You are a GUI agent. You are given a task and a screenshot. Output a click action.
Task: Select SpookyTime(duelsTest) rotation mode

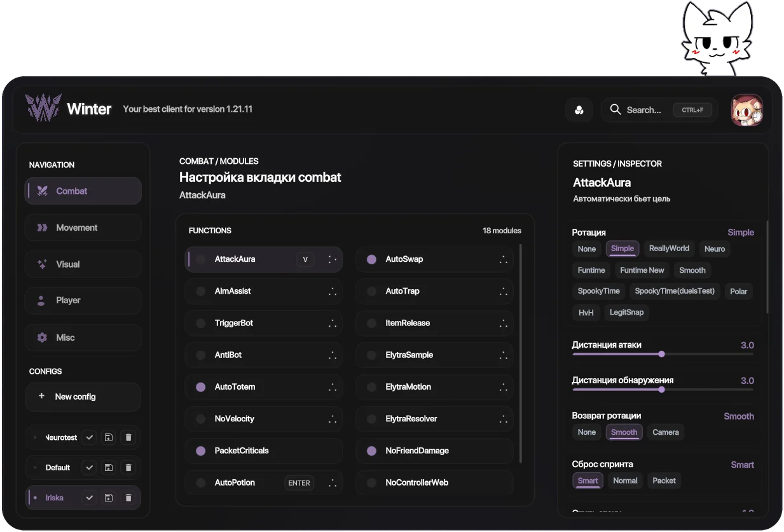coord(675,291)
